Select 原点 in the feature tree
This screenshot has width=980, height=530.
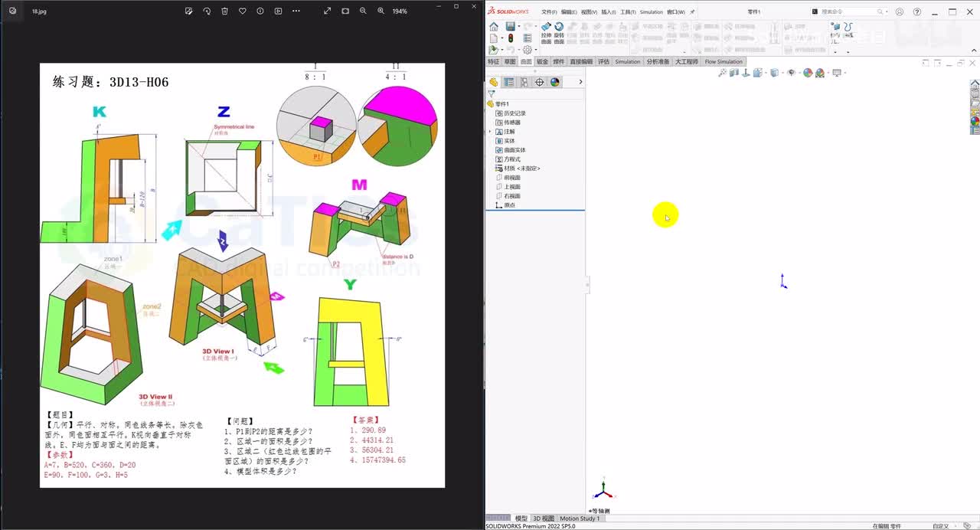pyautogui.click(x=505, y=205)
